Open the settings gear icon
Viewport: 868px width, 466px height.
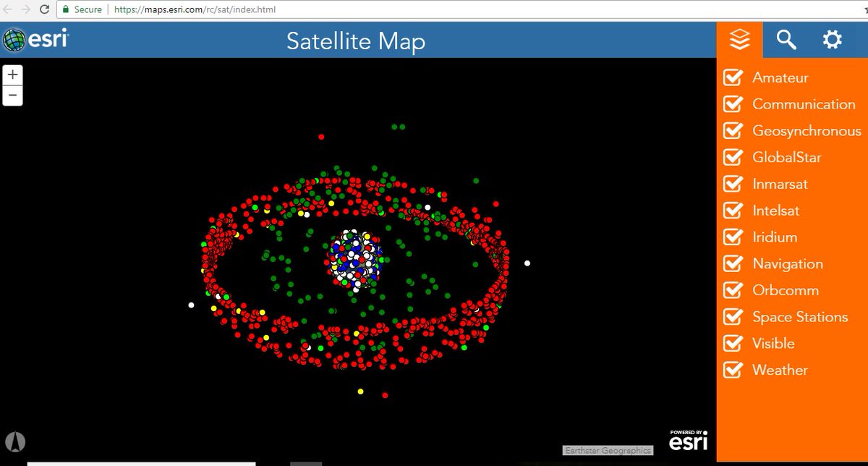[x=833, y=40]
